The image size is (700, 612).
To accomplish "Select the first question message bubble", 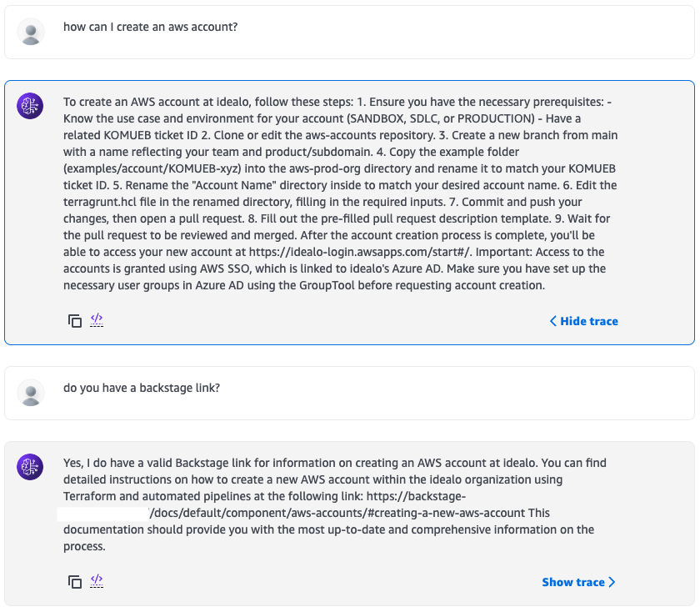I will point(350,32).
